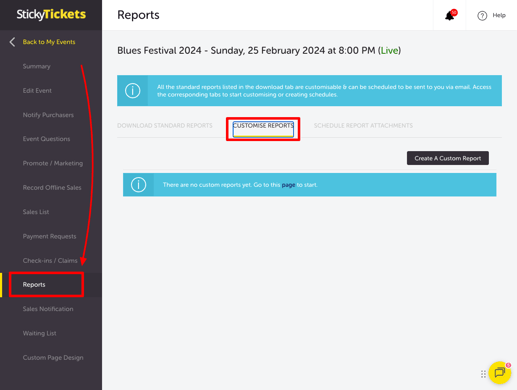Screen dimensions: 517x390
Task: Click the info icon in the no custom reports banner
Action: pyautogui.click(x=138, y=185)
